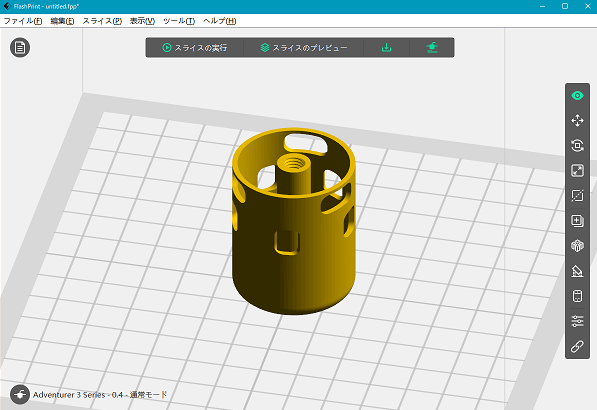Click the download/save slice file icon
Viewport: 597px width, 410px height.
[386, 48]
